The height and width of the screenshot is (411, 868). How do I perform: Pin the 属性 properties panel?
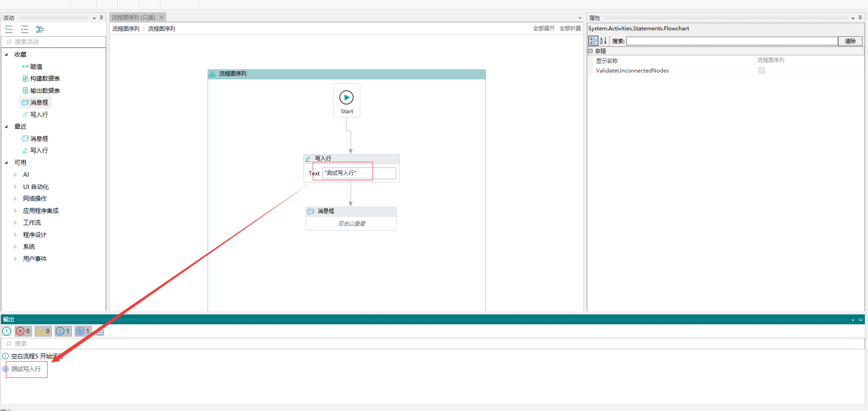[x=860, y=18]
